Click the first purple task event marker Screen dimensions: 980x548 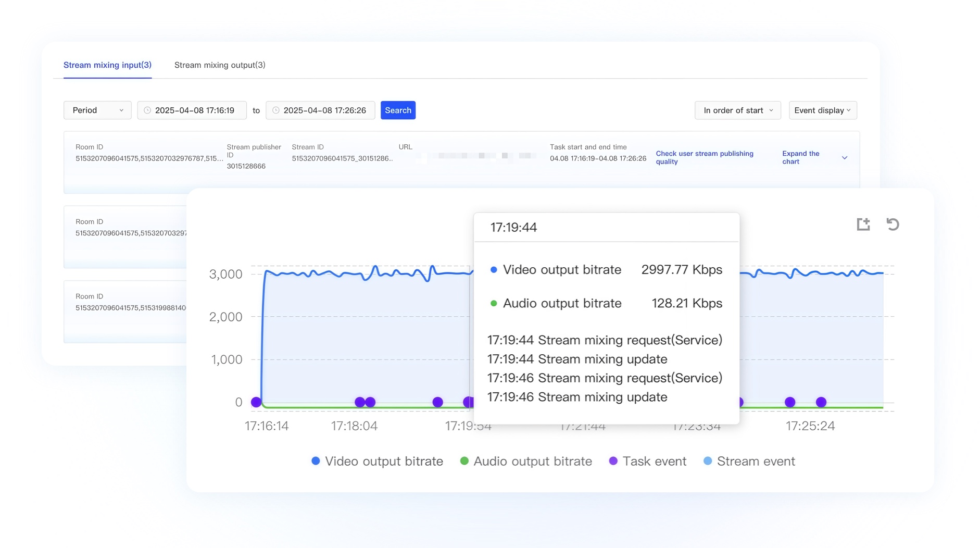[x=256, y=402]
